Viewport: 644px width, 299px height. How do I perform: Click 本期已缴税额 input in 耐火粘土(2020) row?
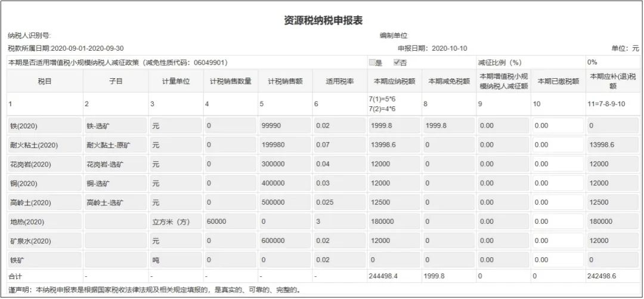(x=558, y=145)
